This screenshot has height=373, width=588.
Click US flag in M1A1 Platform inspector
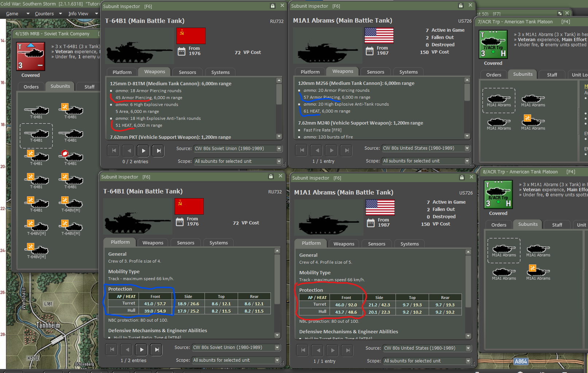[x=380, y=208]
